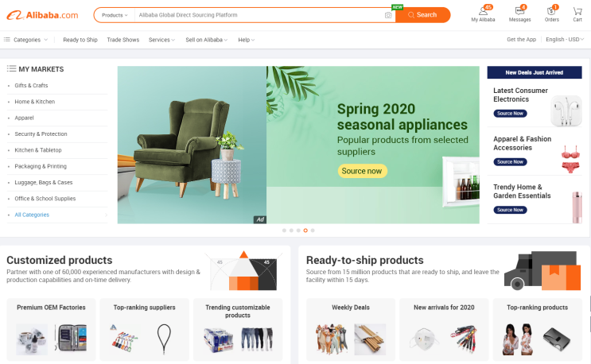Open the English - USD language dropdown
Image resolution: width=591 pixels, height=364 pixels.
point(565,40)
